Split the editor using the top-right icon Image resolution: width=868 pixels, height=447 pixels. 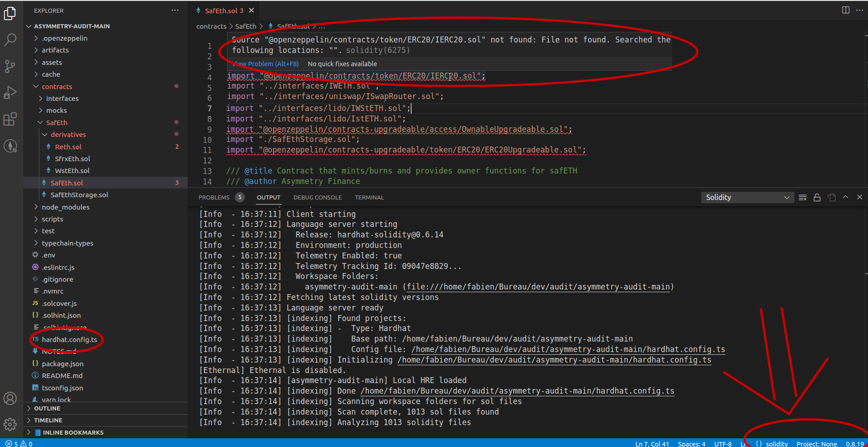[x=845, y=10]
